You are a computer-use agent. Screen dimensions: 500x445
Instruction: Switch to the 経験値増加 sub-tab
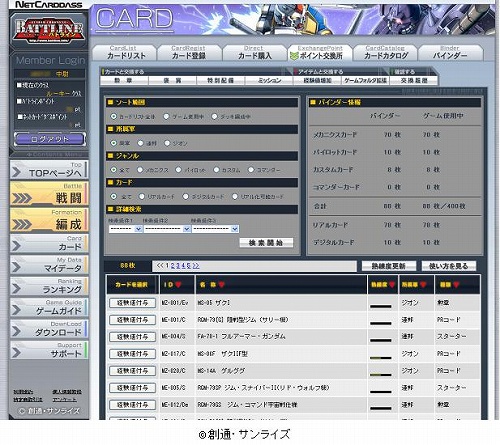click(x=317, y=80)
